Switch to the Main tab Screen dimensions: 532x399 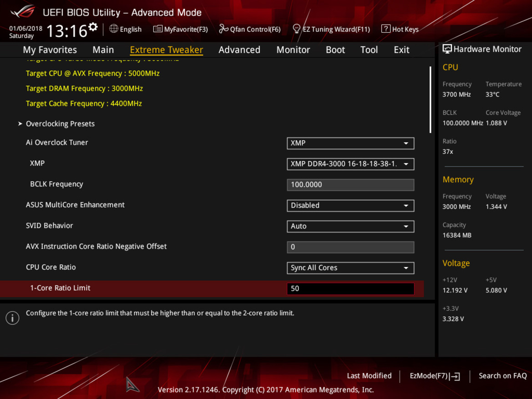[x=103, y=50]
